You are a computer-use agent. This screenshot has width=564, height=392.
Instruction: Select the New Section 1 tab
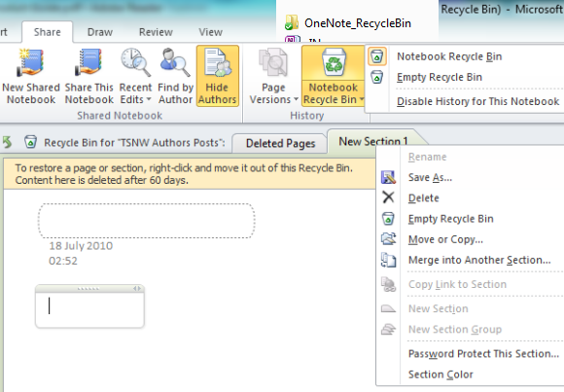[373, 141]
